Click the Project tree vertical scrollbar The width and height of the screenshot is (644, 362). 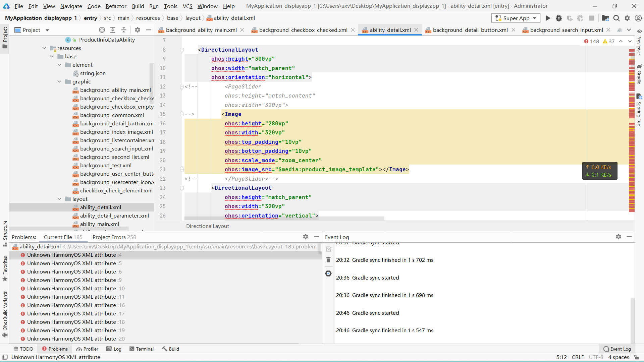tap(152, 84)
